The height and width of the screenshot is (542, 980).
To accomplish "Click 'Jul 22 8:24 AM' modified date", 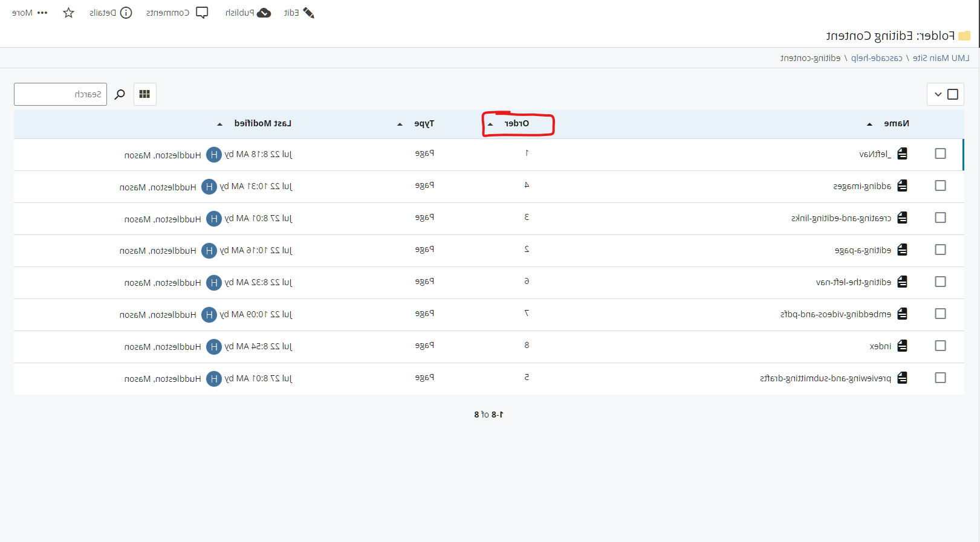I will click(x=264, y=346).
